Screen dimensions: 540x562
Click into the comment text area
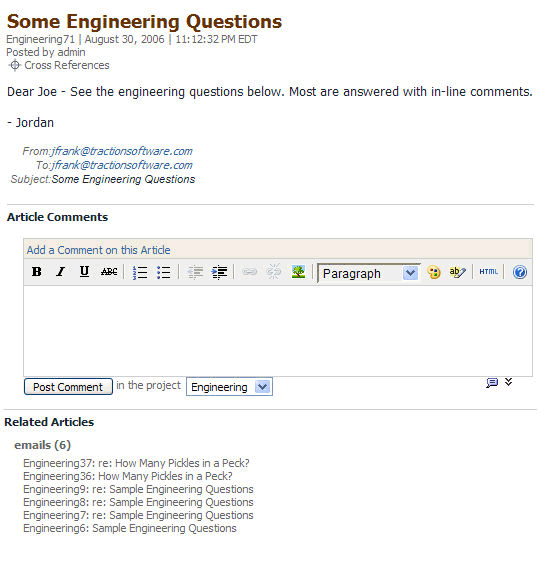[x=278, y=330]
